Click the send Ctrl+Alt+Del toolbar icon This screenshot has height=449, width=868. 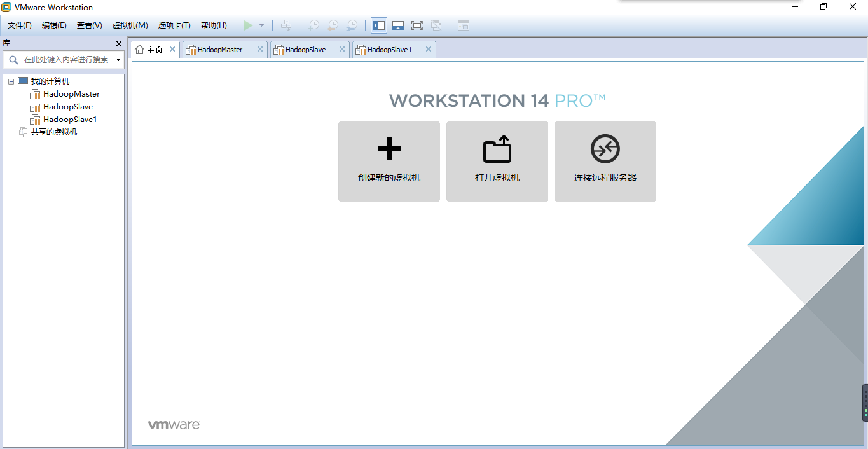coord(286,25)
